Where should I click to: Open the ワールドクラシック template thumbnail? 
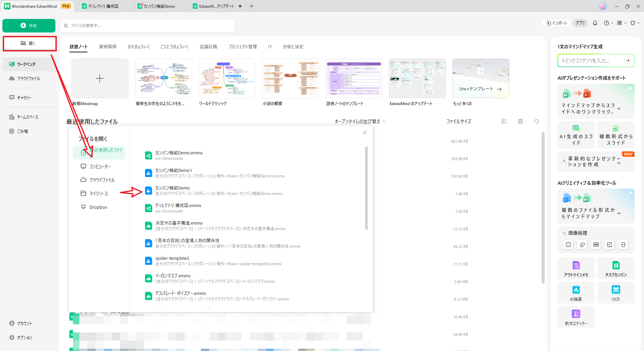(227, 78)
